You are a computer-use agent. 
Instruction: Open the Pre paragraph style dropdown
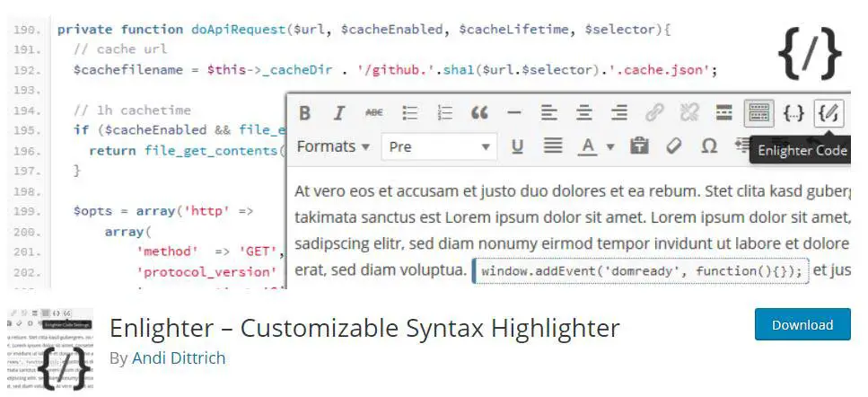pos(439,146)
